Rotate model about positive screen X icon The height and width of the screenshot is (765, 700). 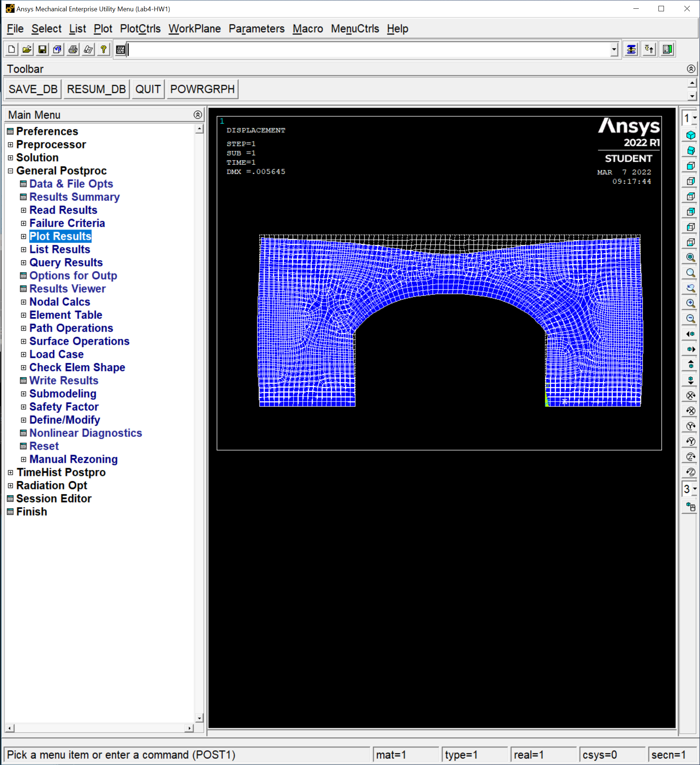click(691, 395)
